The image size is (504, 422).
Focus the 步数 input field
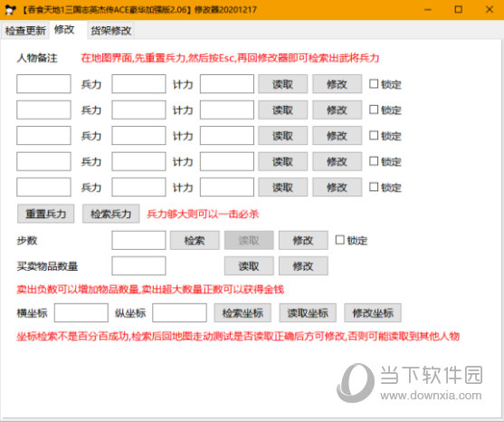click(138, 240)
